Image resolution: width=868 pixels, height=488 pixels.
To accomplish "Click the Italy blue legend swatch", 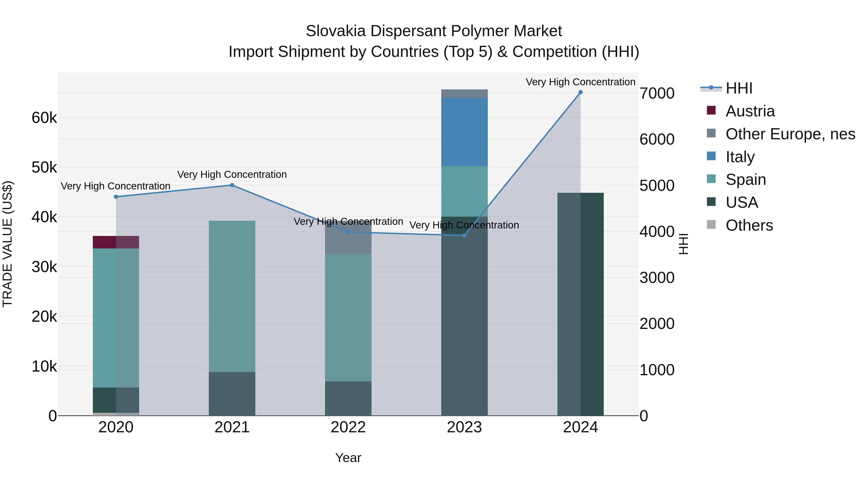I will [x=711, y=156].
